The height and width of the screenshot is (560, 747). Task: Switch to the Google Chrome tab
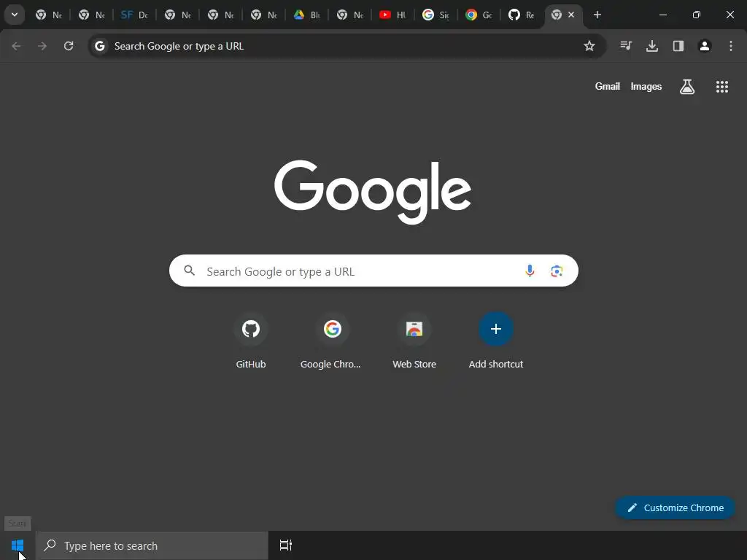pos(479,15)
